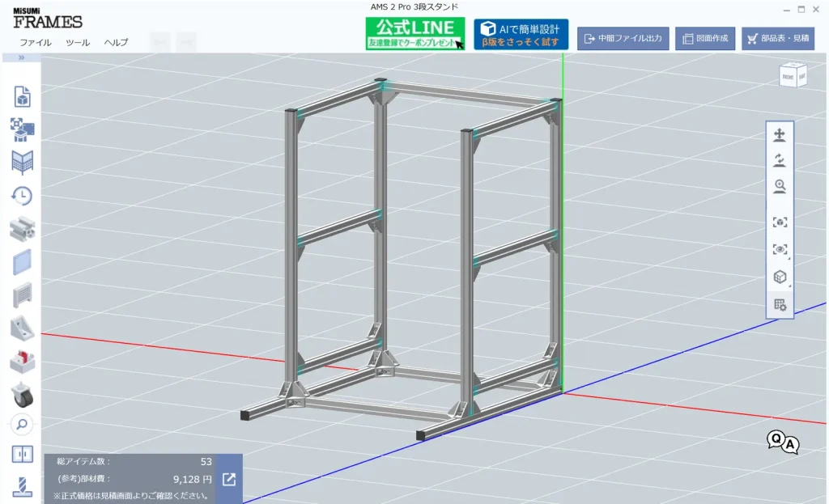Toggle the eye visibility view option
This screenshot has height=504, width=829.
(x=780, y=249)
